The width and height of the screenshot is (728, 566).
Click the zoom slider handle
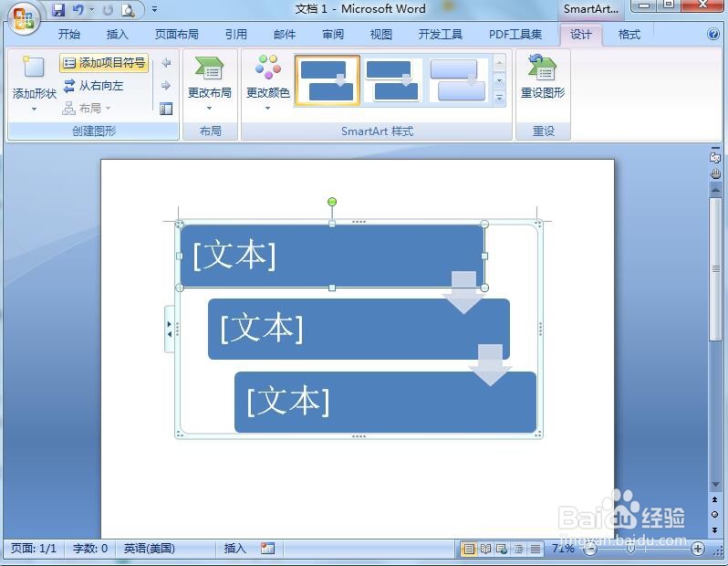(630, 550)
